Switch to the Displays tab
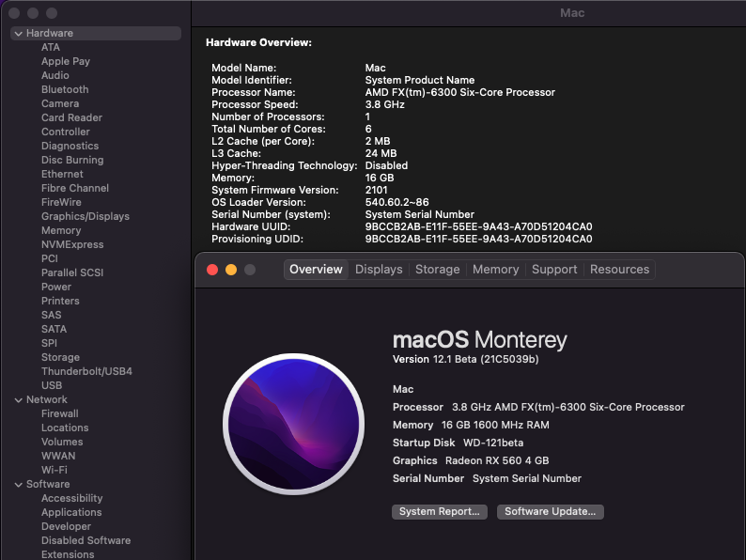The height and width of the screenshot is (560, 746). (379, 270)
